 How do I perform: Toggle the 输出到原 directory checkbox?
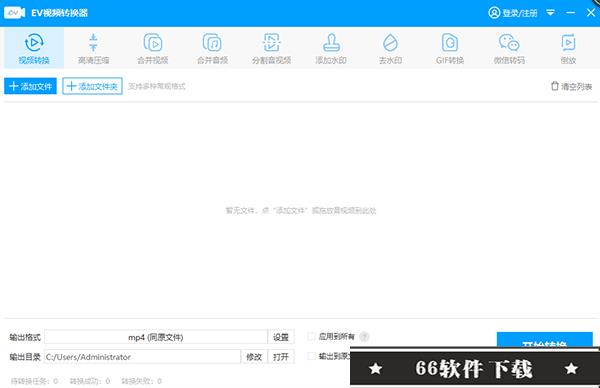tap(312, 356)
